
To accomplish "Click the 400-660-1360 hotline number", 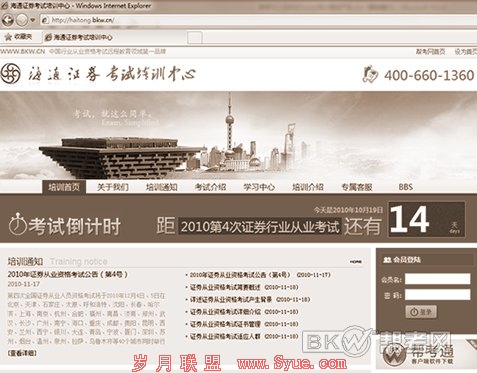I will pyautogui.click(x=429, y=75).
